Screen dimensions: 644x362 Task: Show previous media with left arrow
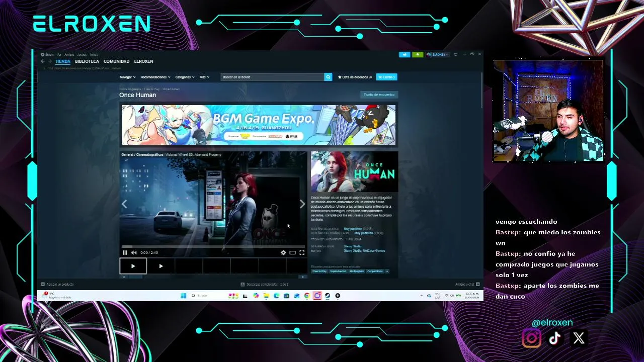[x=124, y=204]
